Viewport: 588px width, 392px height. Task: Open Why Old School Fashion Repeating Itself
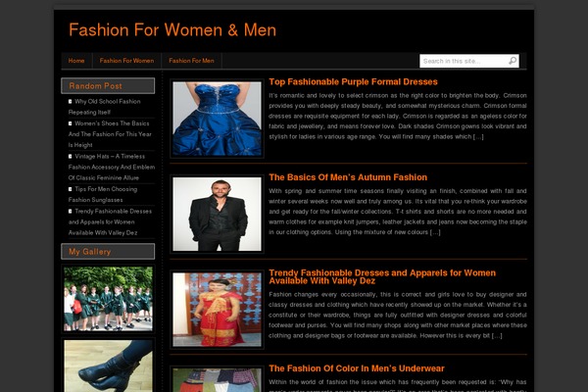coord(104,107)
